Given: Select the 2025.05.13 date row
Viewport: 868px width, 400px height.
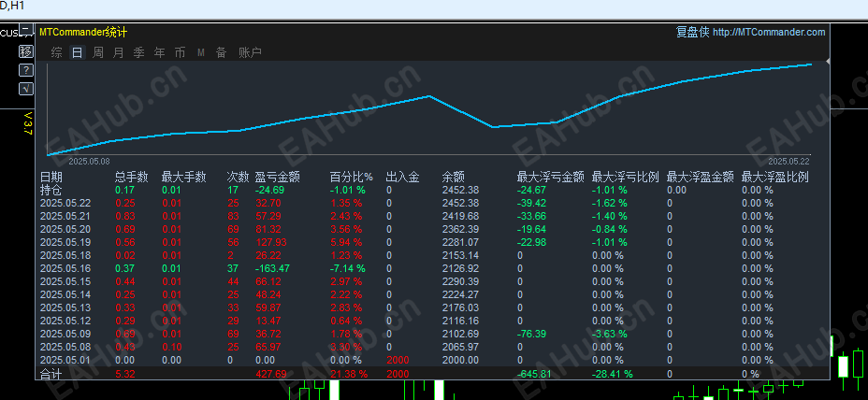Looking at the screenshot, I should tap(65, 307).
